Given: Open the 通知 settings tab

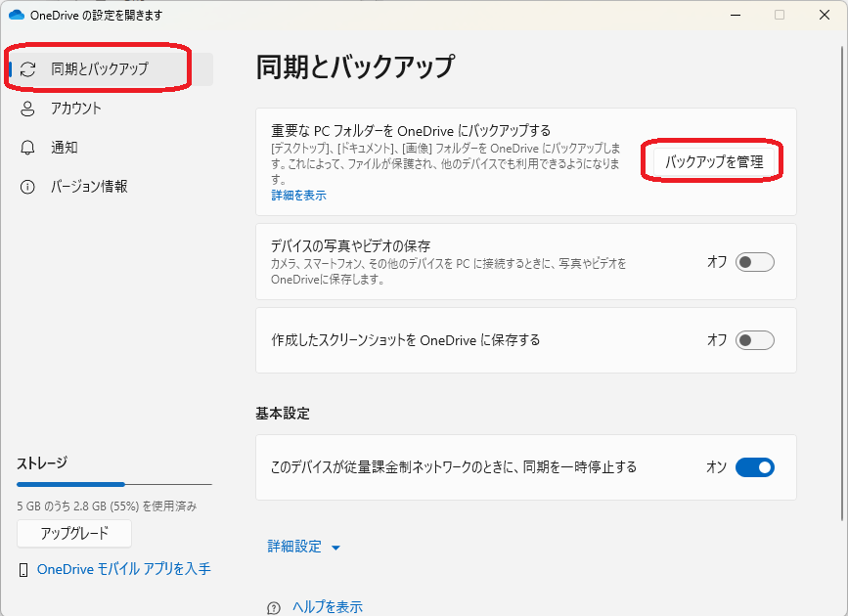Looking at the screenshot, I should coord(111,148).
